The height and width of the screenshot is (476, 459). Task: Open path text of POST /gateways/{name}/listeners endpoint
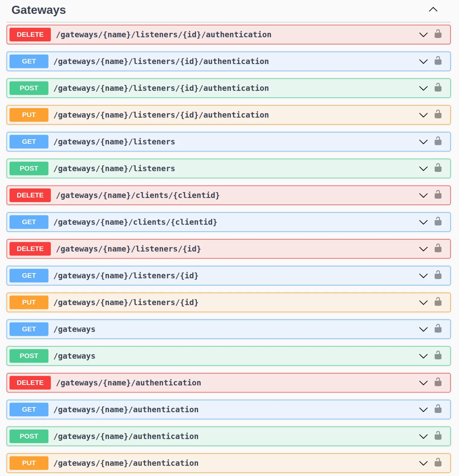coord(114,169)
